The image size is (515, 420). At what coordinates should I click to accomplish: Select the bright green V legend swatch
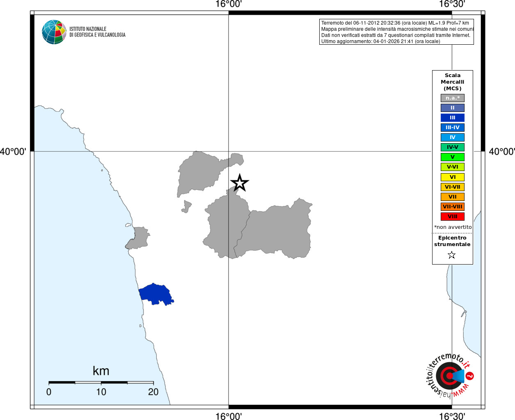point(452,157)
